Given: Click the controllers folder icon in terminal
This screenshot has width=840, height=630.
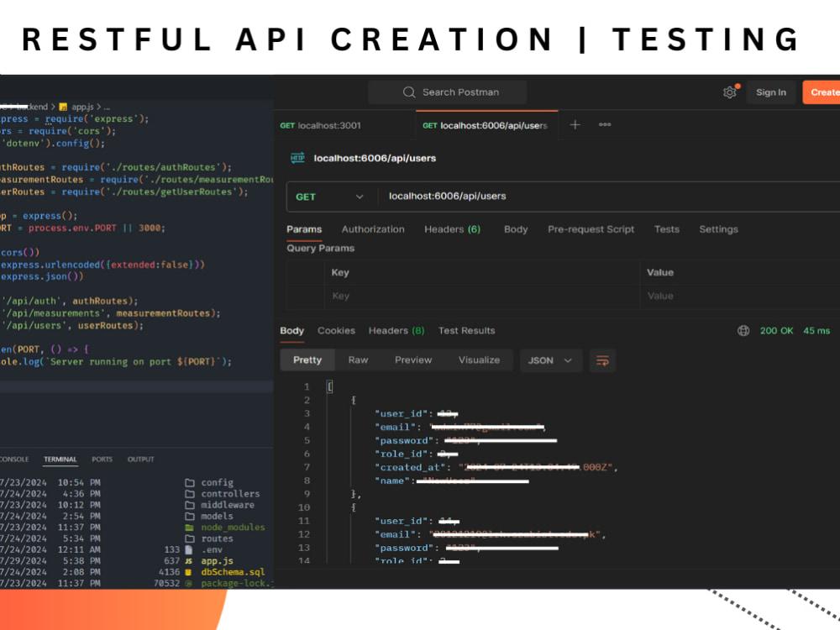Looking at the screenshot, I should tap(190, 493).
